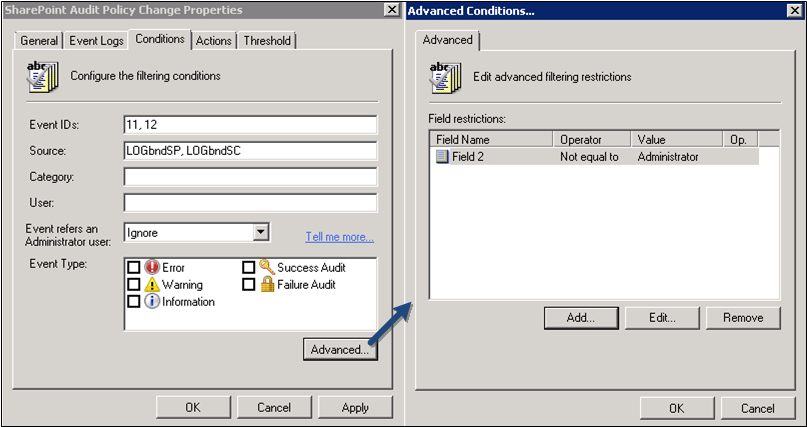Follow the Tell me more link
The width and height of the screenshot is (807, 427).
(x=340, y=237)
